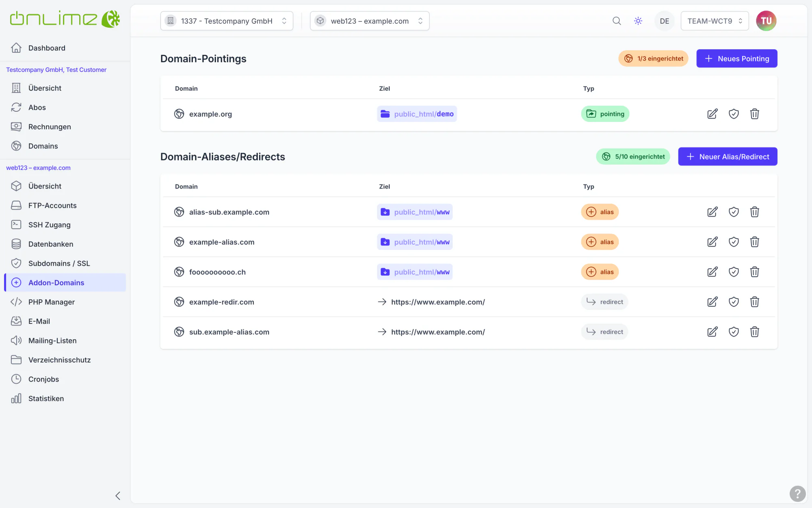Open SSL shield for fooooooooooo.ch

[734, 272]
